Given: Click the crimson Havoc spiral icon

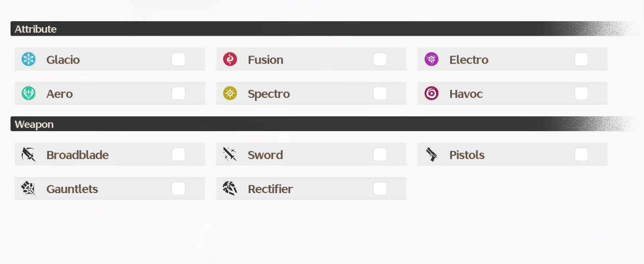Looking at the screenshot, I should pyautogui.click(x=431, y=93).
